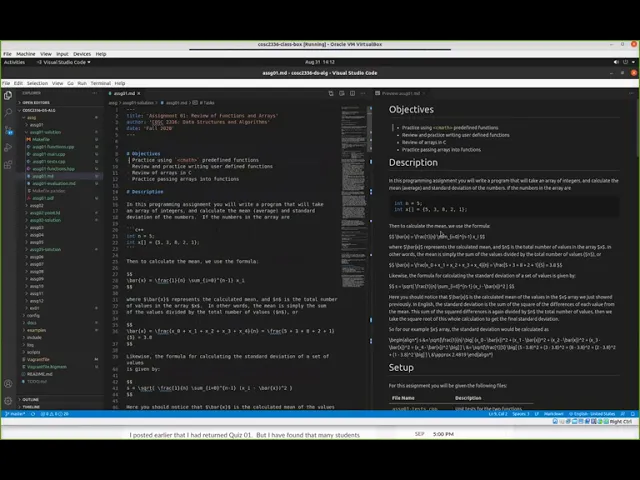Open the Ubuntu volume tray icon
This screenshot has height=480, width=640.
click(x=616, y=62)
